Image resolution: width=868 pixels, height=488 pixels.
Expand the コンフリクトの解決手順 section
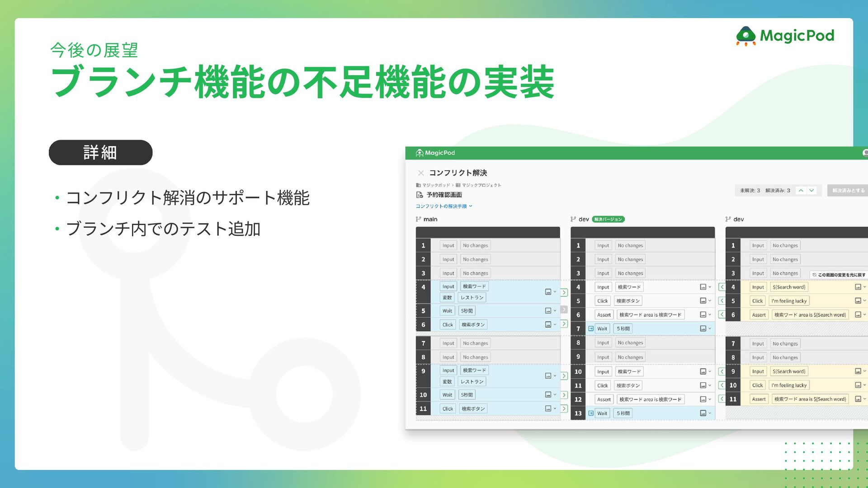point(444,206)
